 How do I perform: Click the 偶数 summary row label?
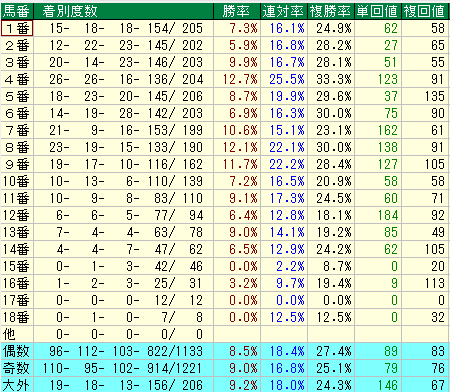[17, 351]
